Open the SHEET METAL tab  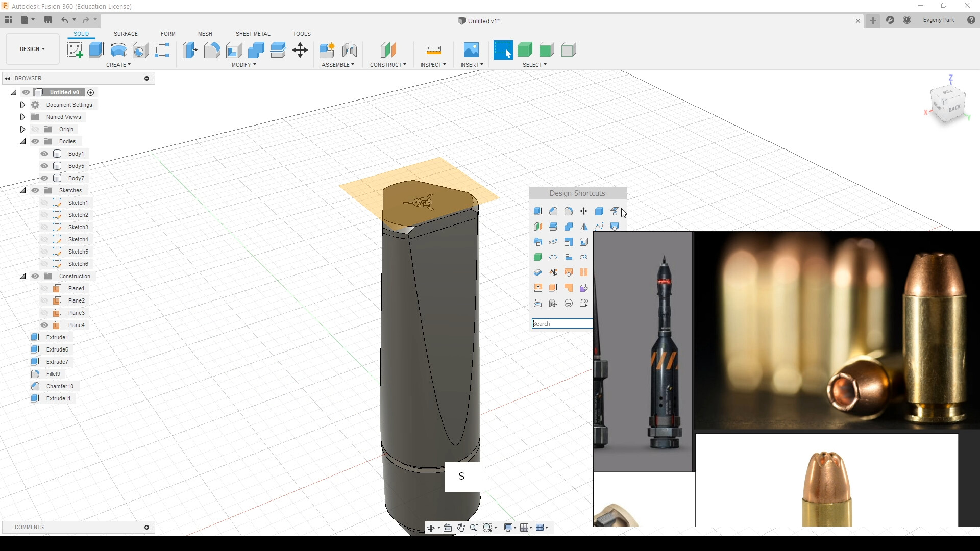[253, 34]
